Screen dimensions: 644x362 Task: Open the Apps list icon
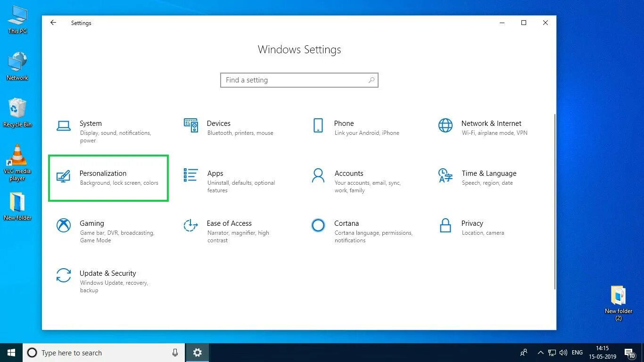pos(190,175)
